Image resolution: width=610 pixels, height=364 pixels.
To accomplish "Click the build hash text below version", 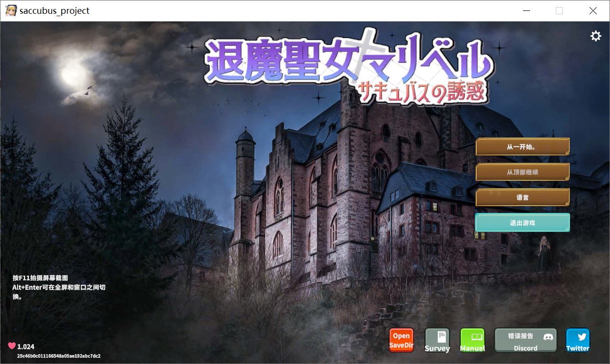I will click(x=59, y=356).
